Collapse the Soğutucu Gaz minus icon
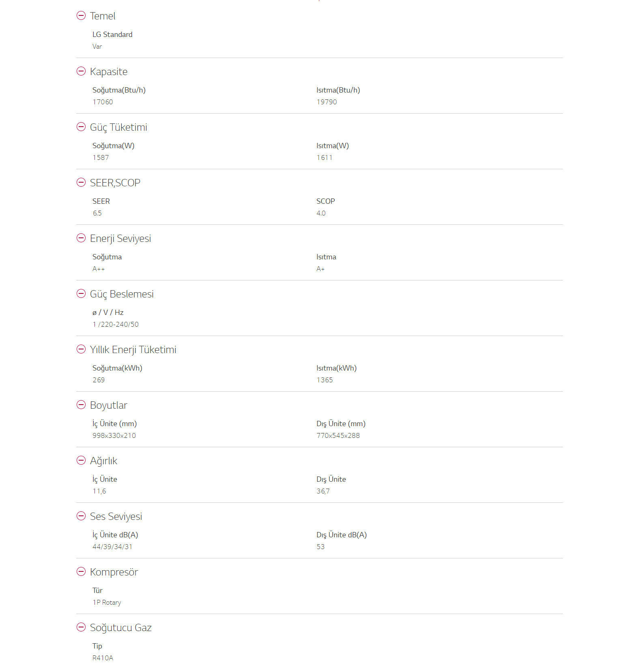Screen dimensions: 644x668 [x=81, y=627]
